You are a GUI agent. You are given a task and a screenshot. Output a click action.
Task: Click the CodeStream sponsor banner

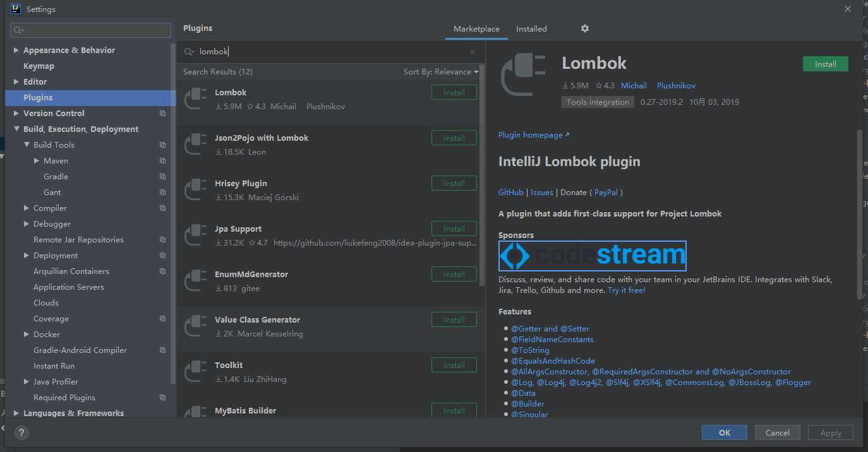pyautogui.click(x=592, y=256)
